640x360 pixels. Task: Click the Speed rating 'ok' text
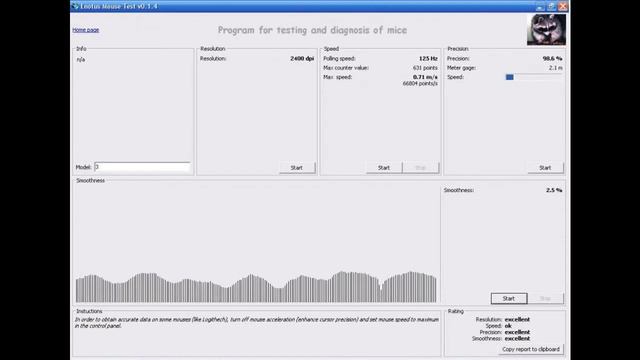tap(508, 326)
